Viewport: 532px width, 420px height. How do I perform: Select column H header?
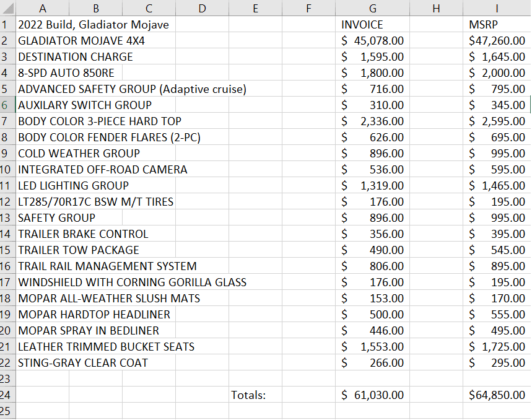coord(437,8)
